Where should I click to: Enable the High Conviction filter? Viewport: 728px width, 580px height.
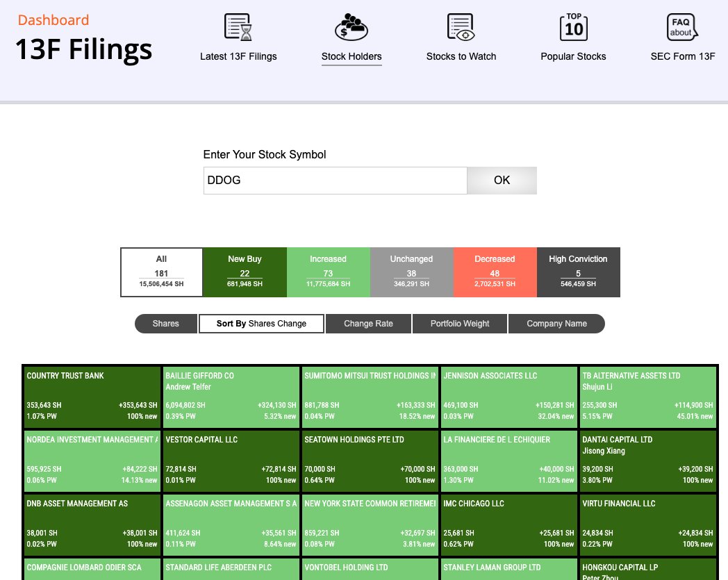click(x=578, y=272)
